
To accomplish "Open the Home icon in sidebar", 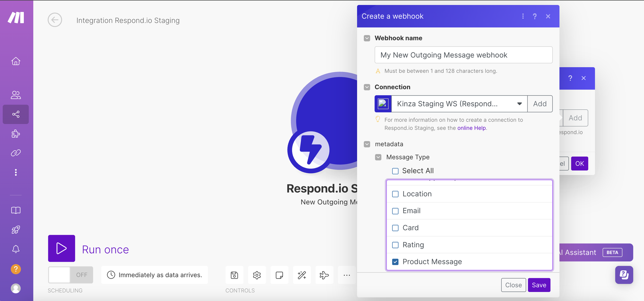I will point(16,61).
